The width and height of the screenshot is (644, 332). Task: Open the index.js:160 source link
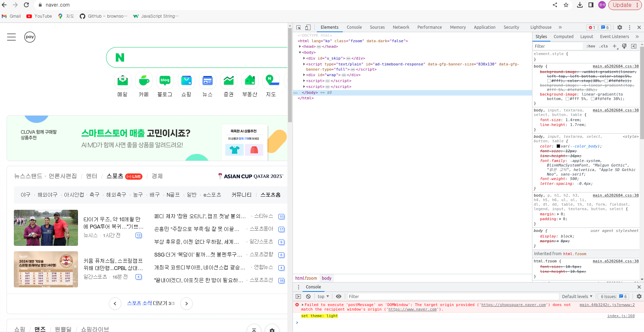tap(621, 316)
